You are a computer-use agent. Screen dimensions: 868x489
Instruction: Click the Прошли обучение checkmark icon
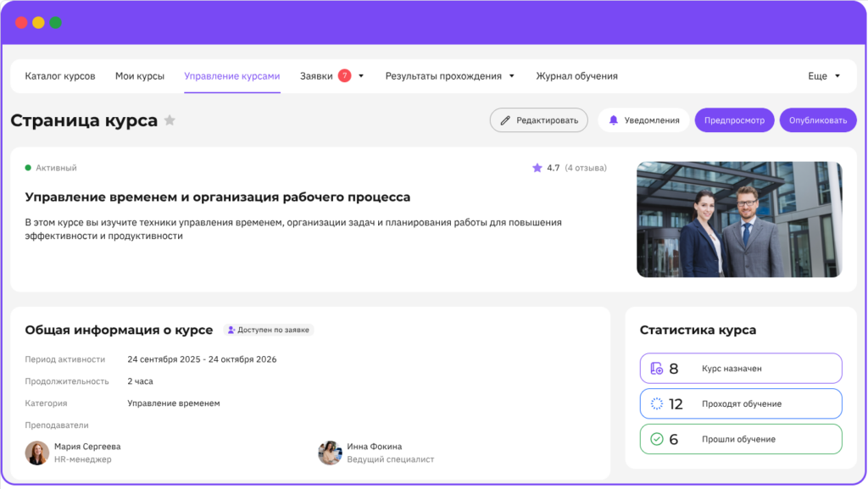[657, 439]
